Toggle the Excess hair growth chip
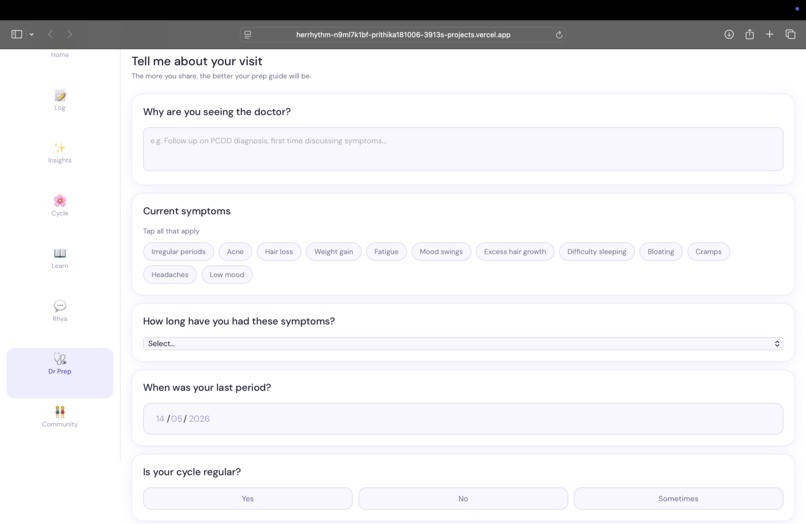This screenshot has height=524, width=806. (515, 251)
